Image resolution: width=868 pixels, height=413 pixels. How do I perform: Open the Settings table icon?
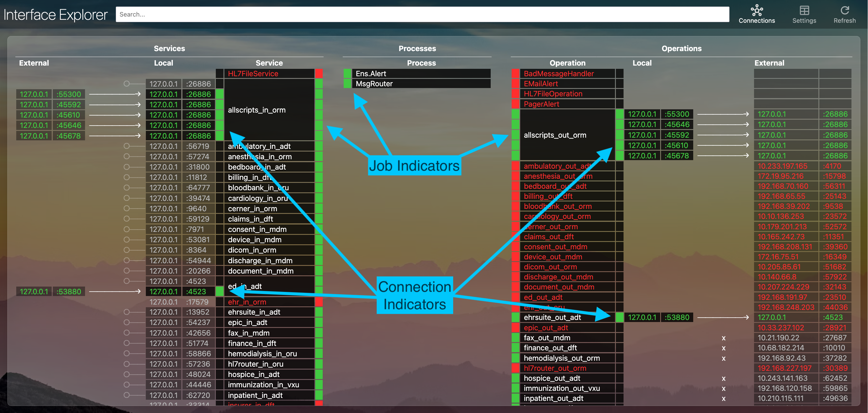[x=804, y=10]
